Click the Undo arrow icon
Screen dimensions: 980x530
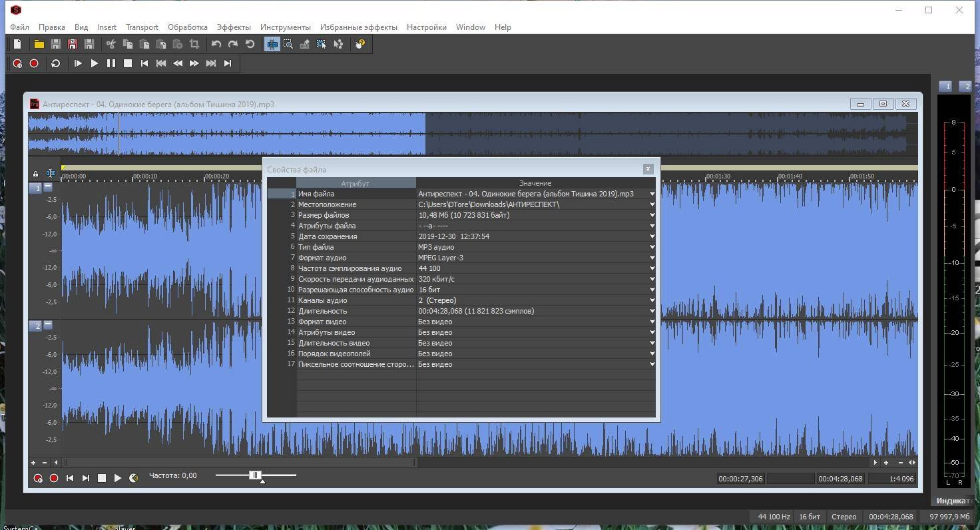tap(216, 44)
